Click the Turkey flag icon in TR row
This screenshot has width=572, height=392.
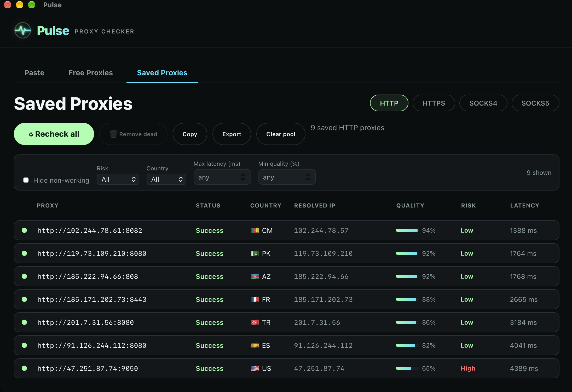click(x=255, y=322)
